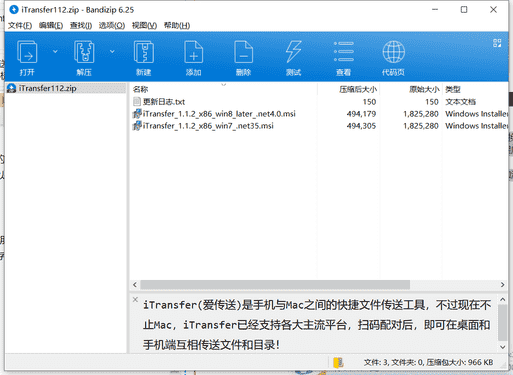513x375 pixels.
Task: Click comment pane scroll down arrow
Action: pyautogui.click(x=502, y=347)
